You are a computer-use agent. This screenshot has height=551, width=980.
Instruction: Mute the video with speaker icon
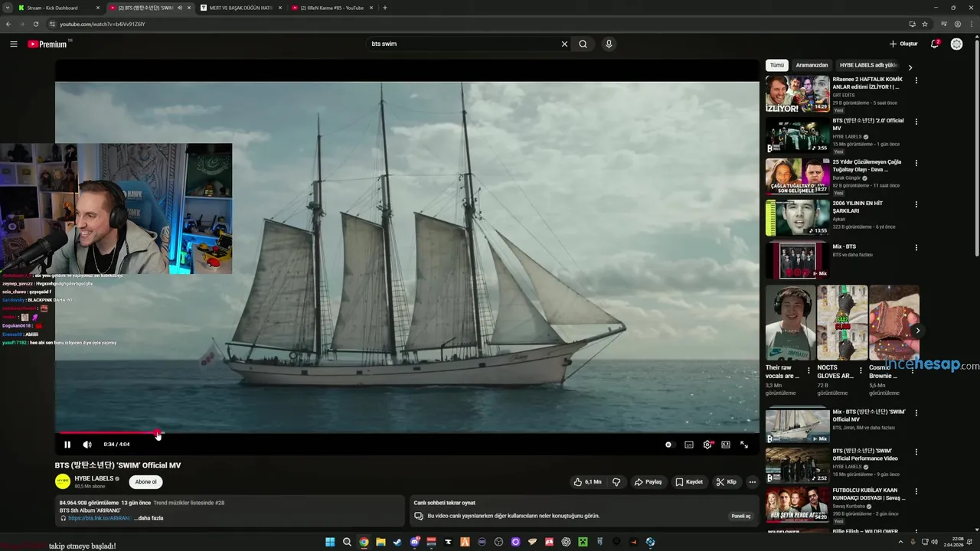point(87,445)
